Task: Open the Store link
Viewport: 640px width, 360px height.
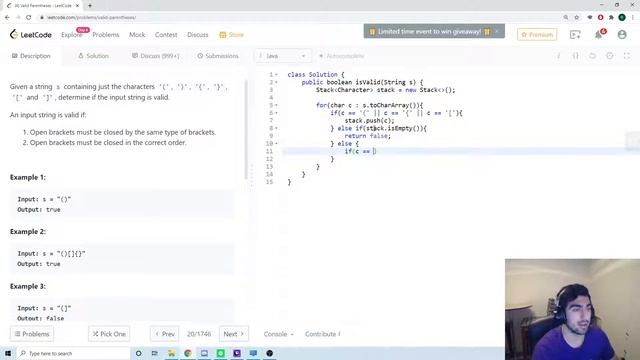Action: [231, 35]
